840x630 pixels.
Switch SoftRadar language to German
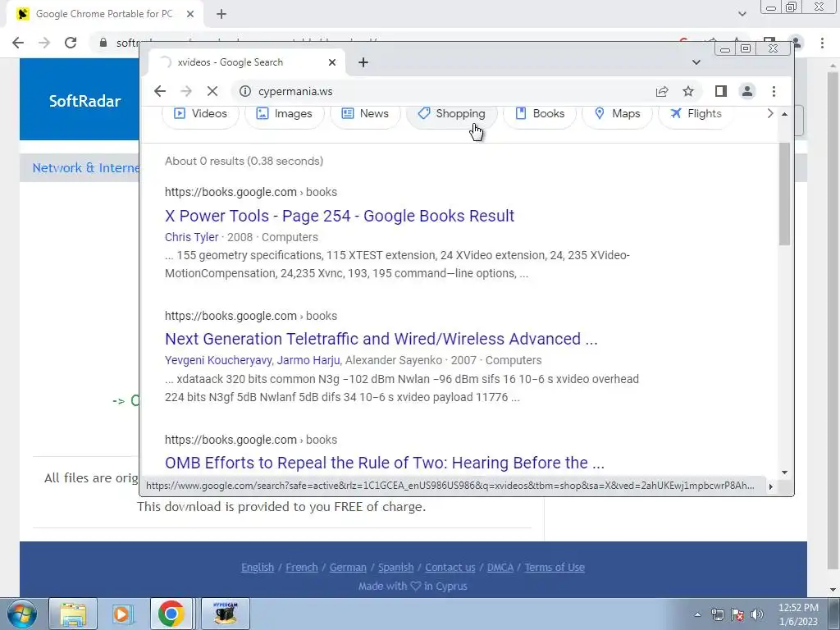(348, 568)
